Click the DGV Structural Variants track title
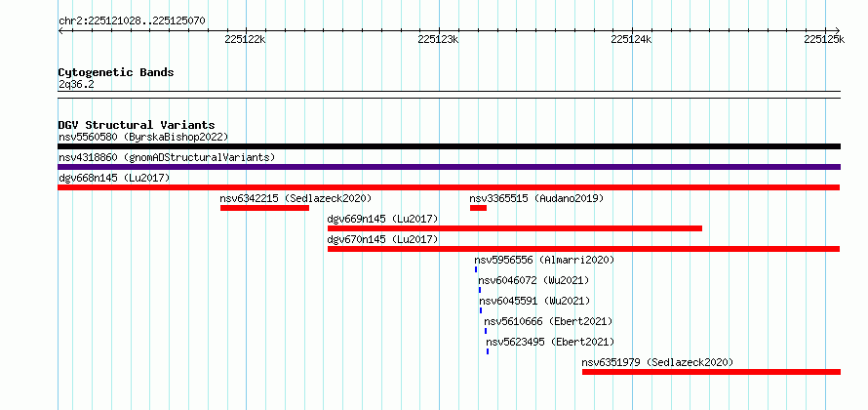Viewport: 868px width, 410px height. point(137,125)
